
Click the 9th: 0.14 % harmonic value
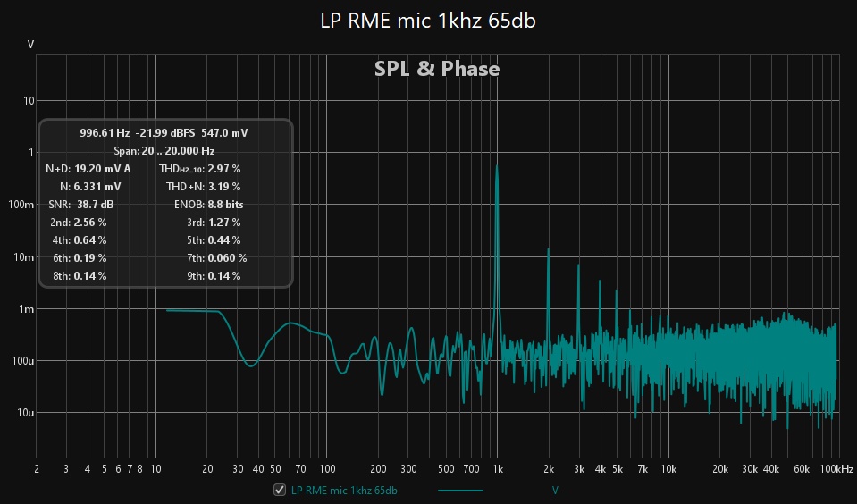pos(214,276)
